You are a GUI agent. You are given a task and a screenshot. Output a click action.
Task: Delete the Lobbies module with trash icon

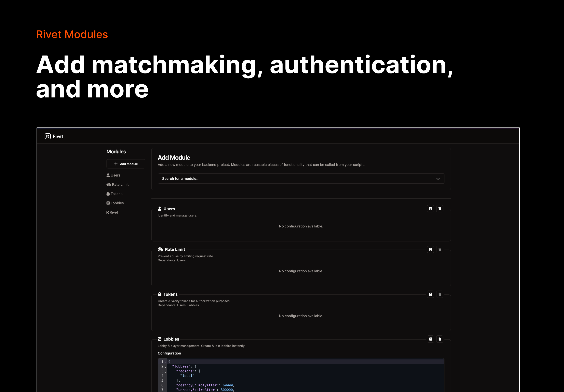(440, 339)
